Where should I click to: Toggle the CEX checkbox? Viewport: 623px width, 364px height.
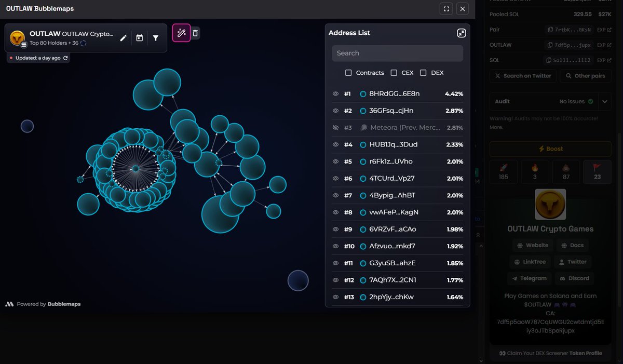394,73
